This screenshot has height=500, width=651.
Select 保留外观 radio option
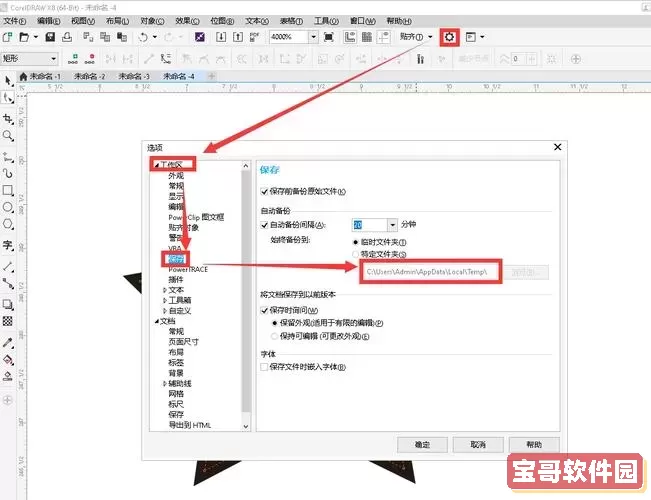(274, 323)
